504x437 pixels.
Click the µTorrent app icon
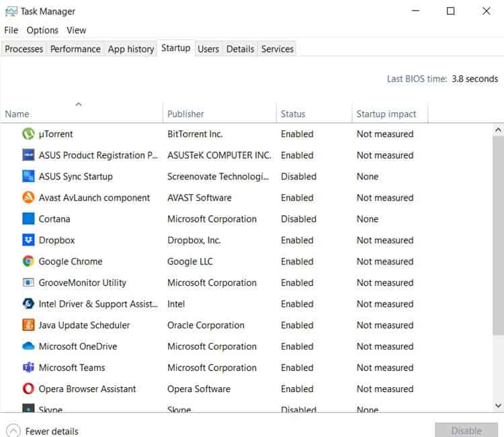28,134
